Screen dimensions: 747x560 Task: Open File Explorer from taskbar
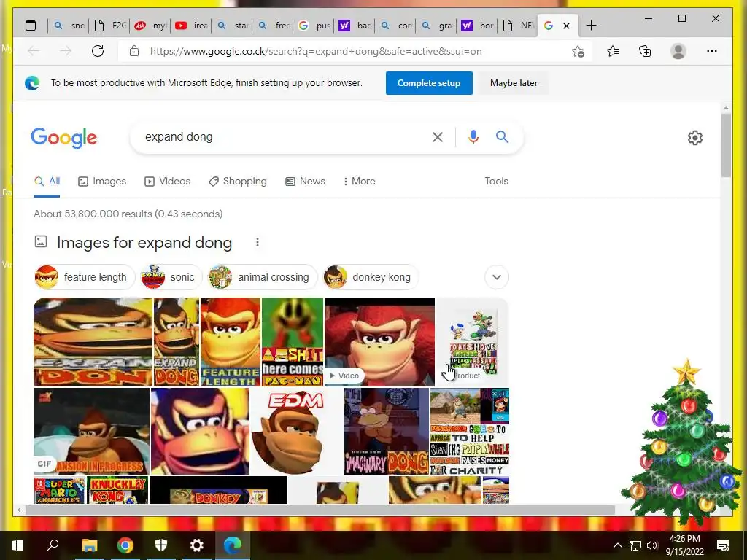coord(89,545)
